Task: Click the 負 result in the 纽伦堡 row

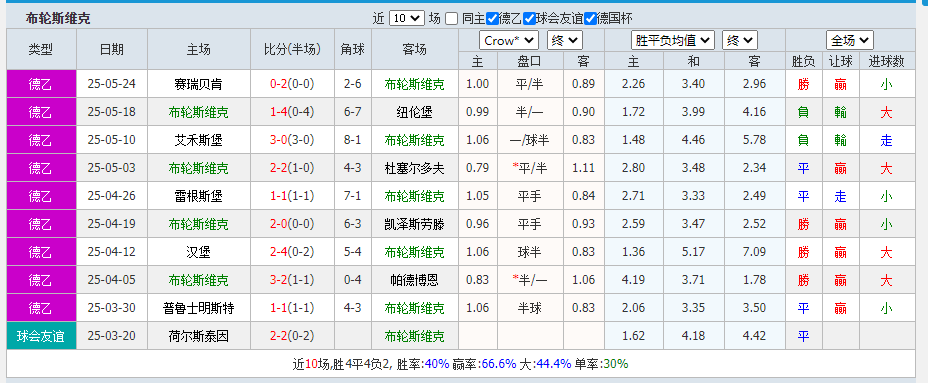Action: tap(803, 112)
